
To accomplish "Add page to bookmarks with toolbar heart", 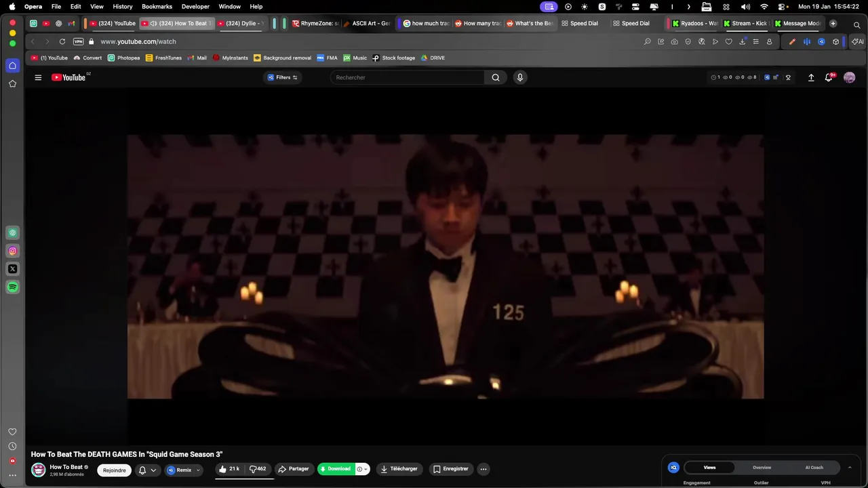I will coord(728,41).
